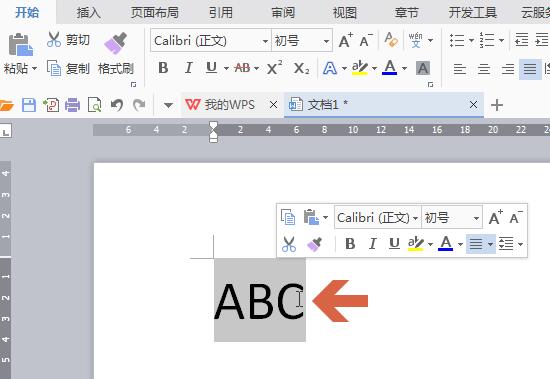Open folder icon in quick toolbar
This screenshot has width=550, height=379.
click(6, 105)
